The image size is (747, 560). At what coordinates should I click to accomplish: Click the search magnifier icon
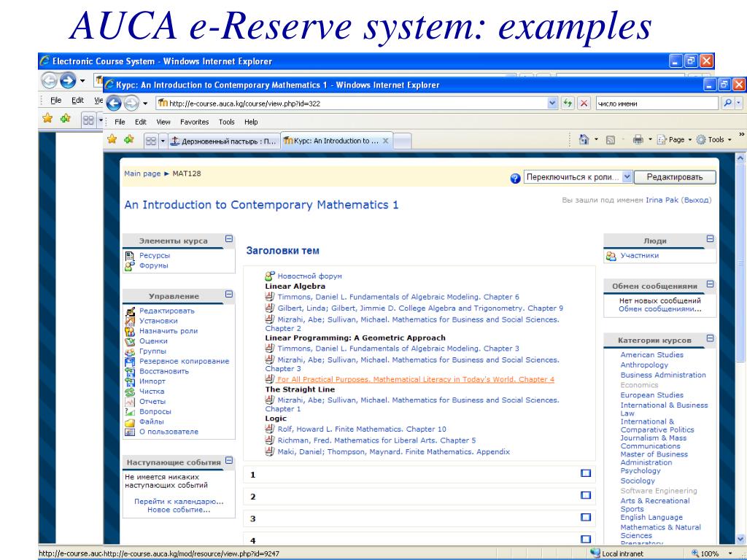tap(727, 103)
